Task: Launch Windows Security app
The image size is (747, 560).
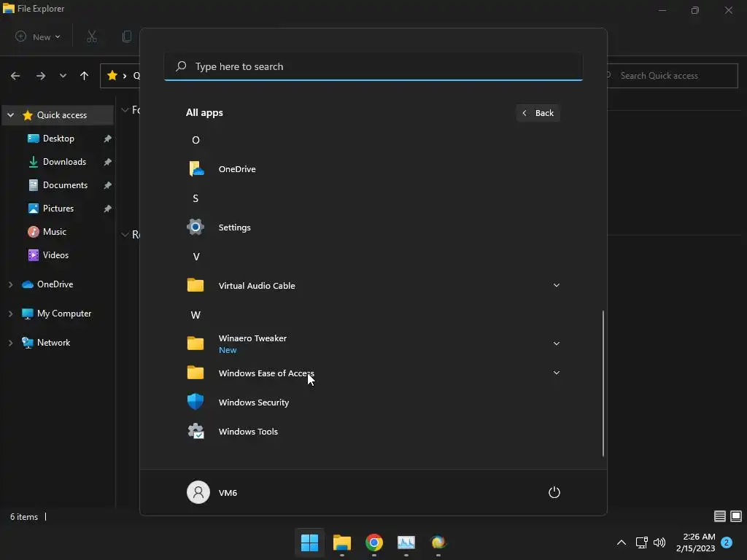Action: (373, 402)
